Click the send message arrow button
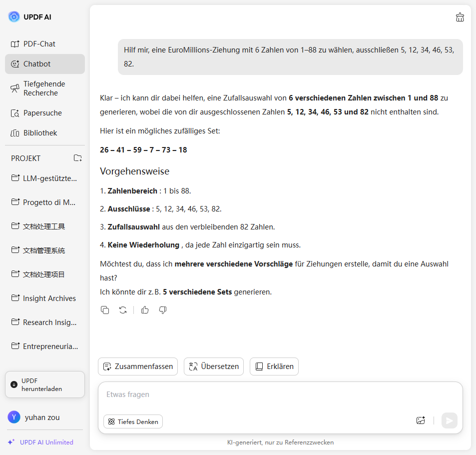This screenshot has height=455, width=476. pos(450,420)
